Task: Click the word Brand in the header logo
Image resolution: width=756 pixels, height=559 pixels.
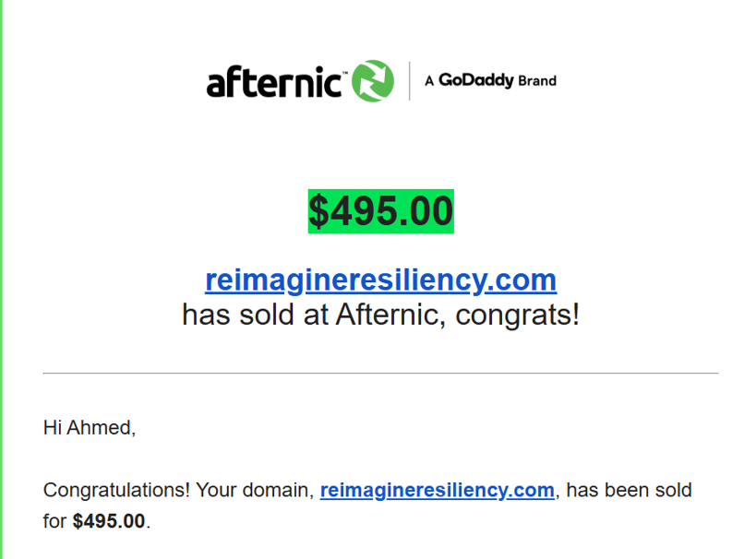Action: pos(537,80)
